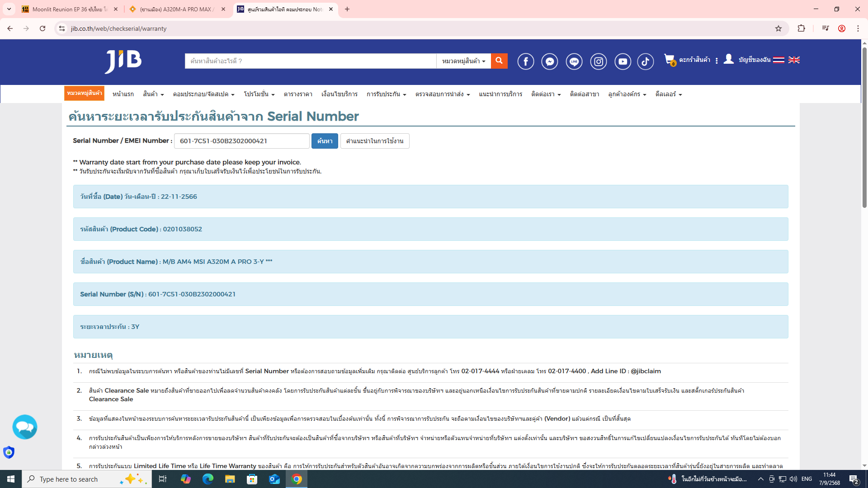868x488 pixels.
Task: Open Chrome extensions puzzle icon
Action: pos(801,28)
